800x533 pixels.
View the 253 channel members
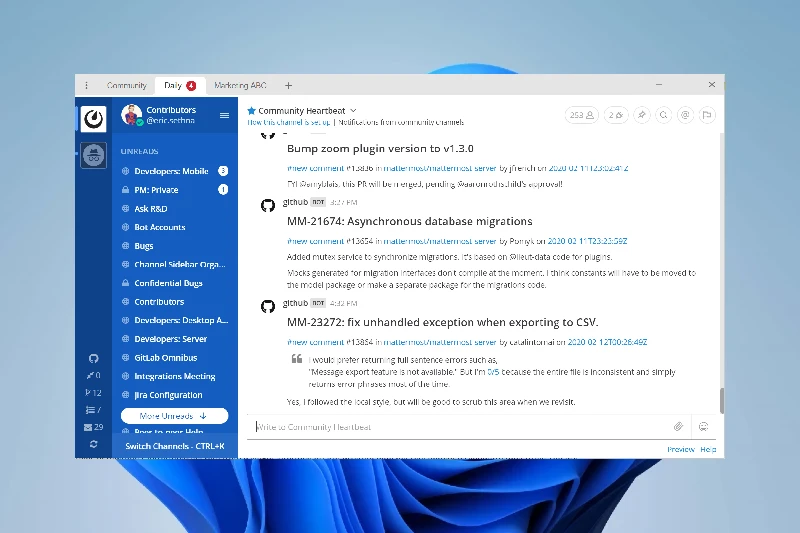tap(581, 115)
